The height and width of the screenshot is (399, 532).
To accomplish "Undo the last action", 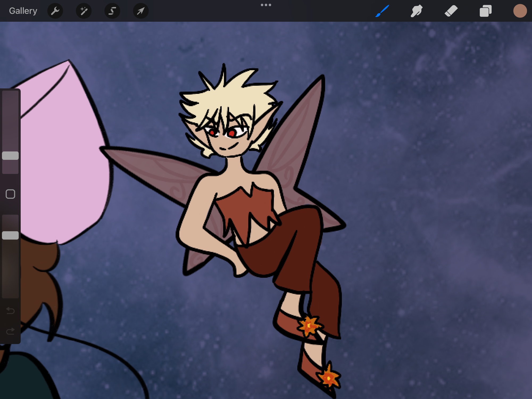I will (10, 310).
